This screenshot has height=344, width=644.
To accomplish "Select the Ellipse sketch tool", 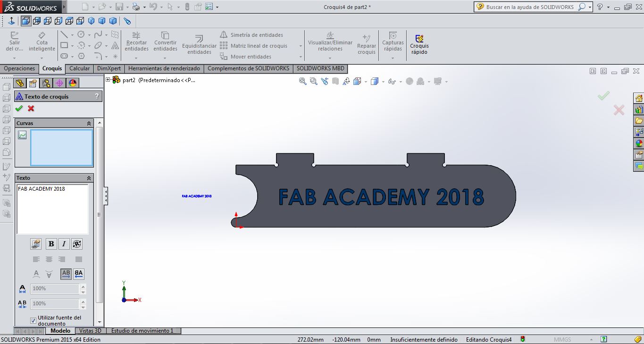I will point(98,46).
